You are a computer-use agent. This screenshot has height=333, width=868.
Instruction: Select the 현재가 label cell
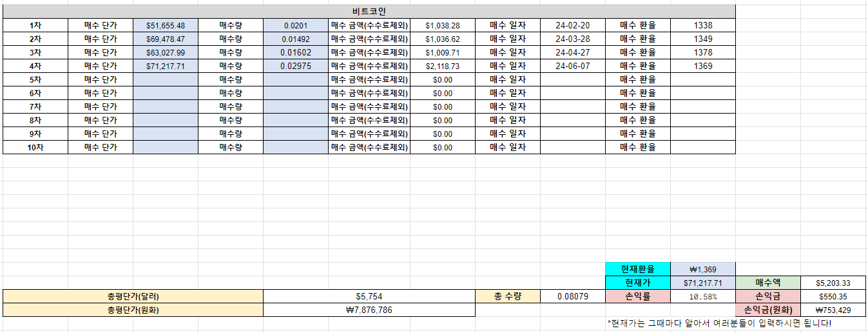coord(638,283)
